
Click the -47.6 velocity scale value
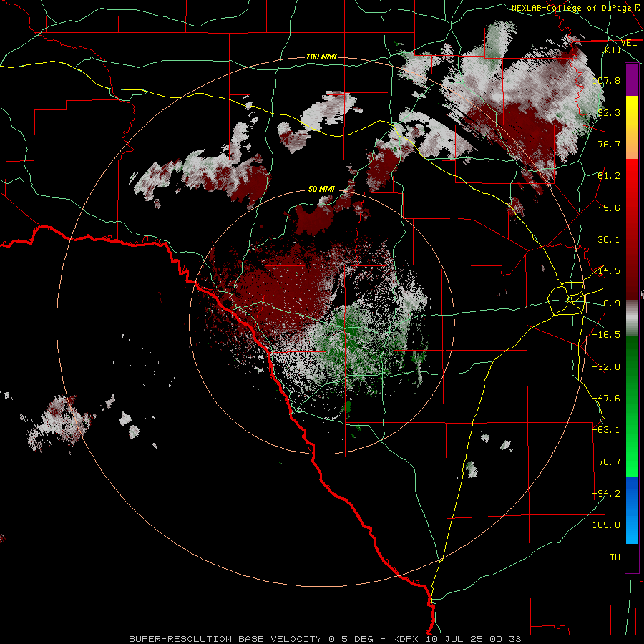coord(607,399)
